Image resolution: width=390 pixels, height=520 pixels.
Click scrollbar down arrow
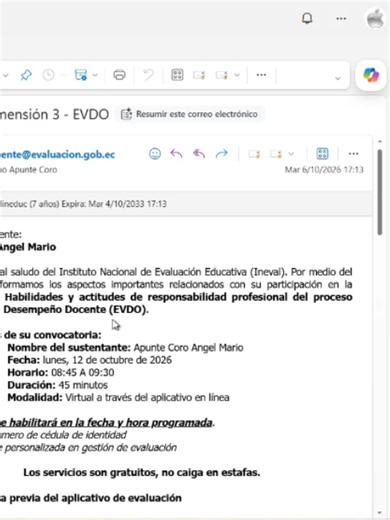click(380, 512)
